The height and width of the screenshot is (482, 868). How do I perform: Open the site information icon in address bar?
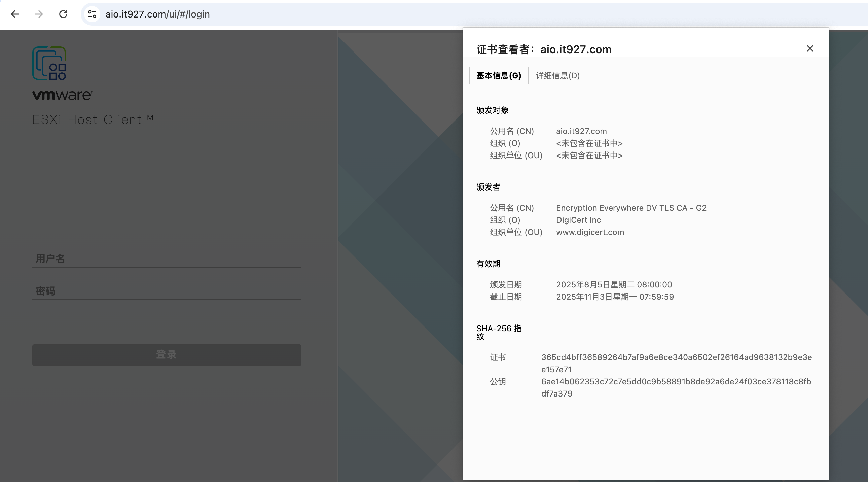click(x=92, y=14)
